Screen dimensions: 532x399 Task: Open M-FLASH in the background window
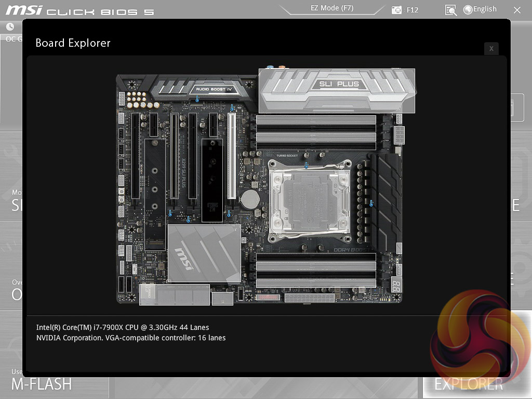(x=42, y=384)
